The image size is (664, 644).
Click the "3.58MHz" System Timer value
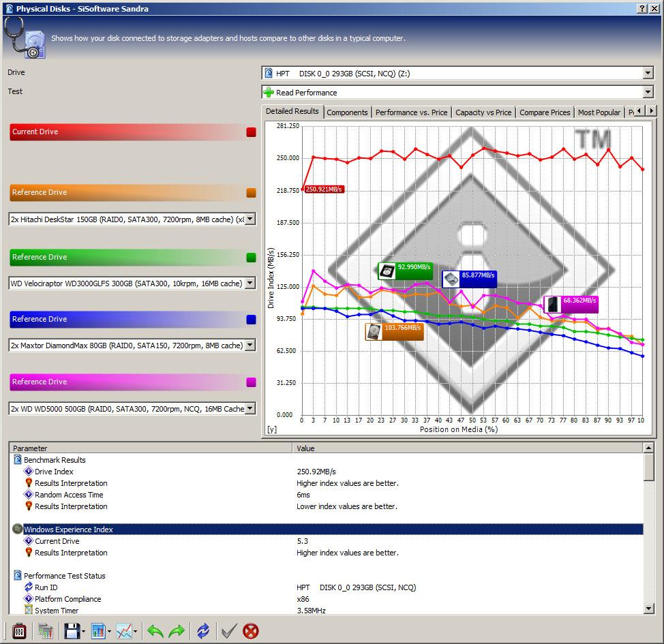[x=312, y=611]
